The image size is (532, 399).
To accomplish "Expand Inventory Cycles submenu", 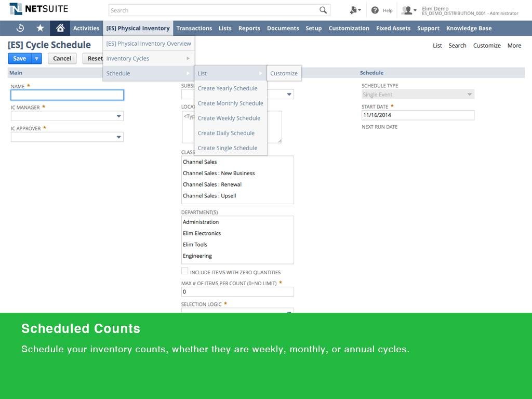I will 149,58.
